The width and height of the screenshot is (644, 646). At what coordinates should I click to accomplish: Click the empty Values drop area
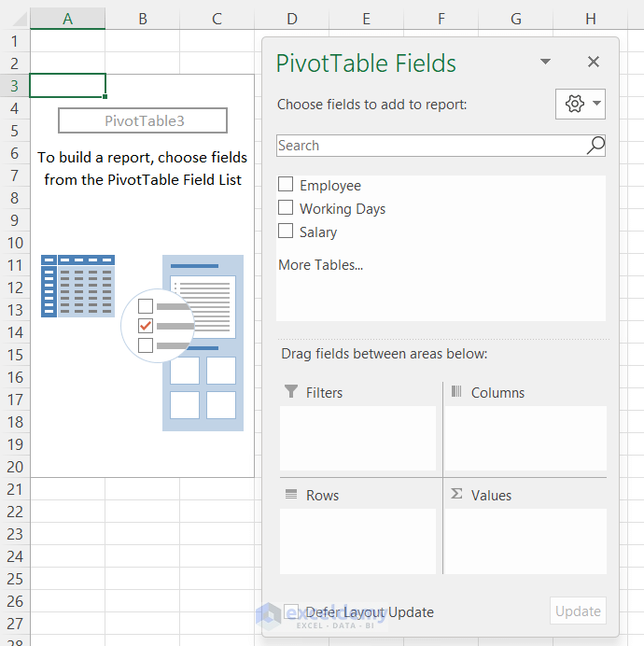point(525,541)
